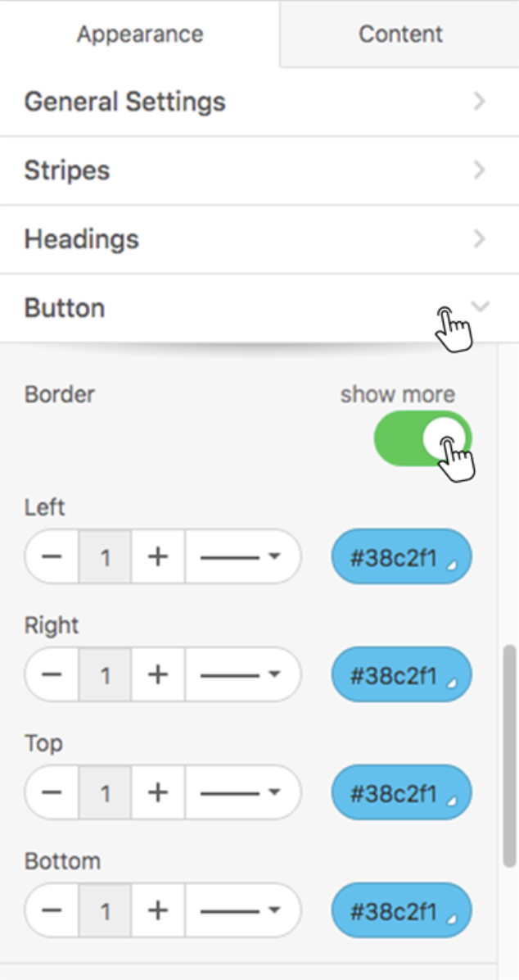Click the panel's vertical scrollbar thumb

coord(510,755)
